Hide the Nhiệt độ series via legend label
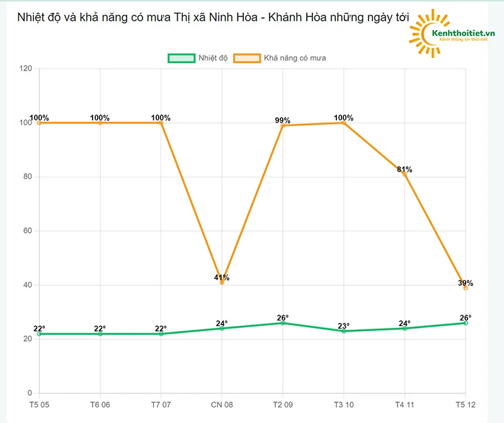The height and width of the screenshot is (423, 504). point(212,58)
